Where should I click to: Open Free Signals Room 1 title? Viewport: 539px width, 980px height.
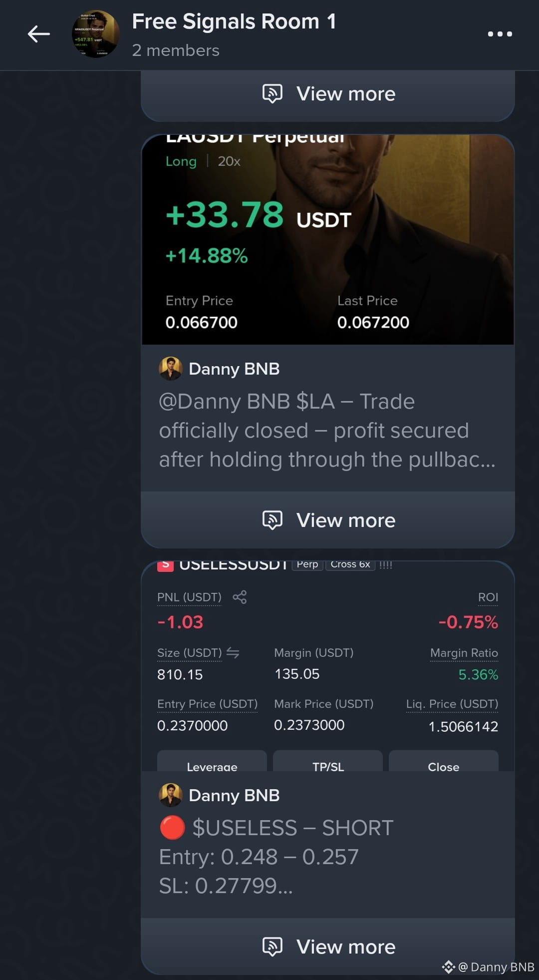[x=234, y=21]
